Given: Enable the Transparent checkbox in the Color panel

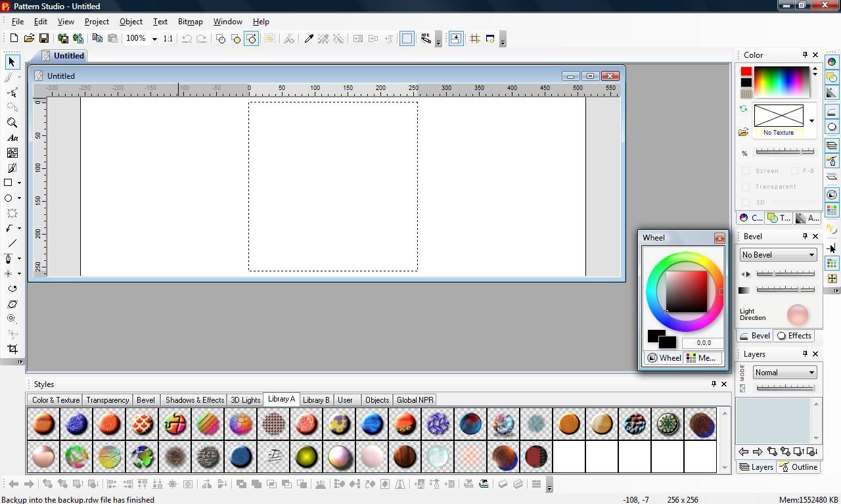Looking at the screenshot, I should tap(746, 186).
